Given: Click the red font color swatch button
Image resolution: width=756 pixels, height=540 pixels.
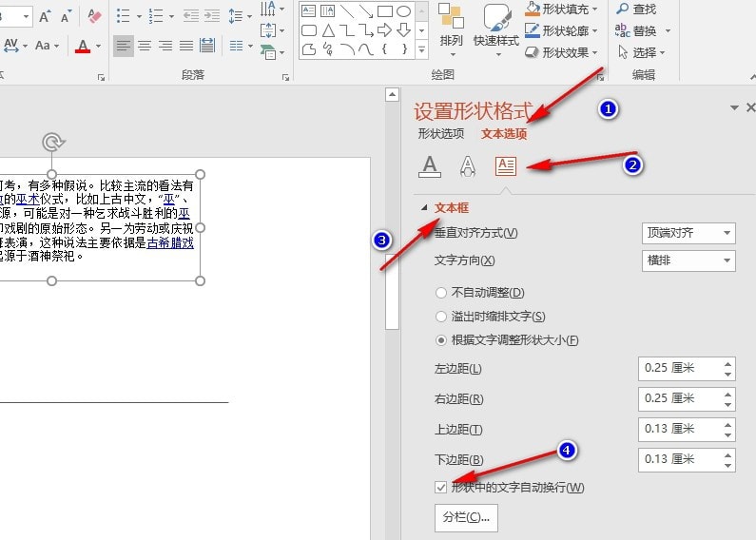Looking at the screenshot, I should 84,46.
